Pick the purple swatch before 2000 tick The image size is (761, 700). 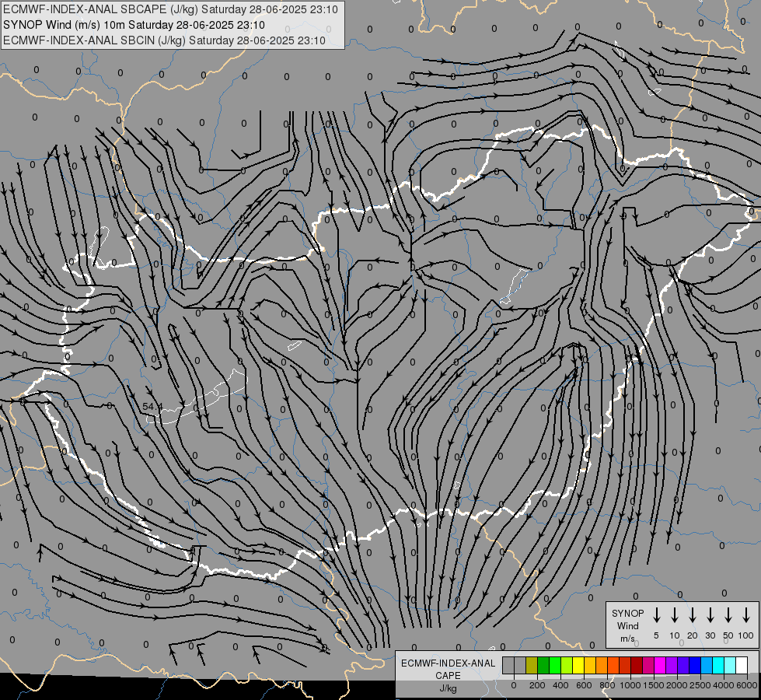672,665
